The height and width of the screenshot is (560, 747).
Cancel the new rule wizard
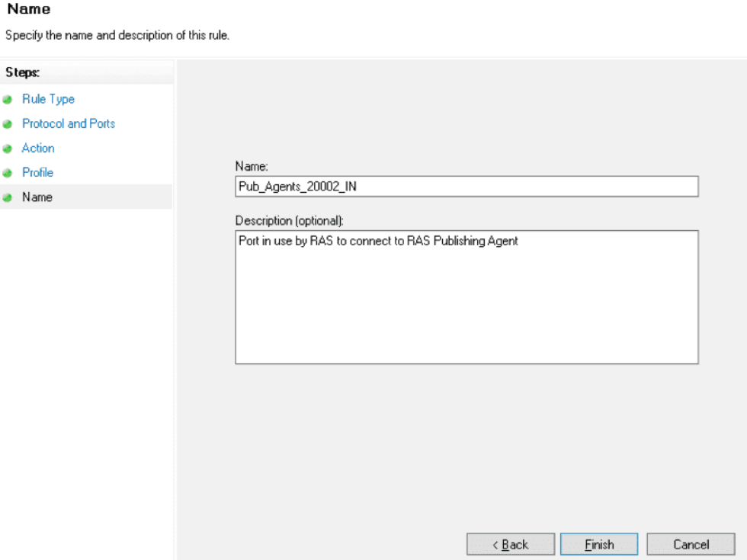pyautogui.click(x=691, y=544)
